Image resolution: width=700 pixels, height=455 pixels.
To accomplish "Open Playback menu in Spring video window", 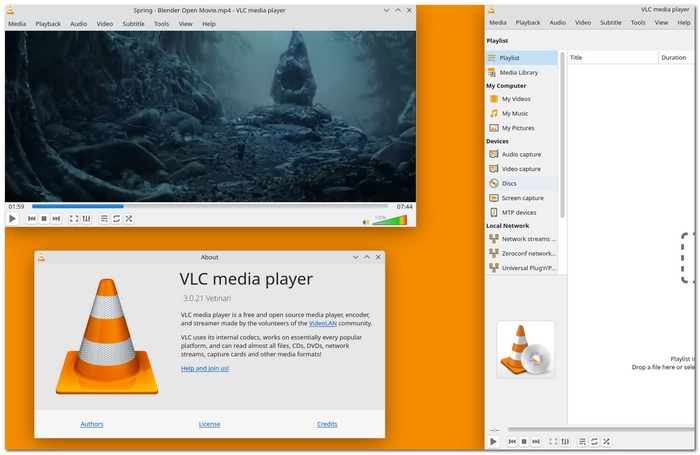I will click(x=48, y=24).
